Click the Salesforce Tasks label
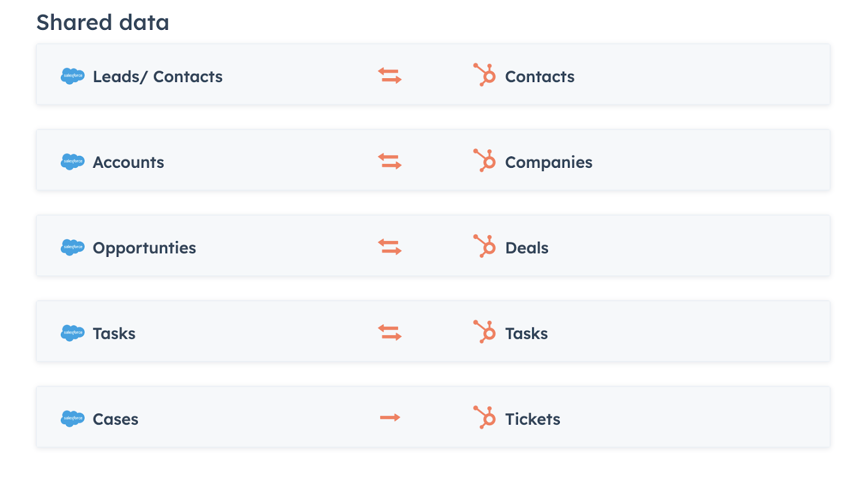Viewport: 868px width, 486px height. pos(114,333)
